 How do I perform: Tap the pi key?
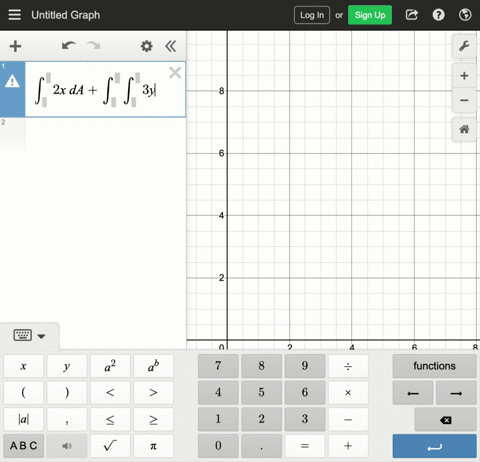[x=153, y=446]
